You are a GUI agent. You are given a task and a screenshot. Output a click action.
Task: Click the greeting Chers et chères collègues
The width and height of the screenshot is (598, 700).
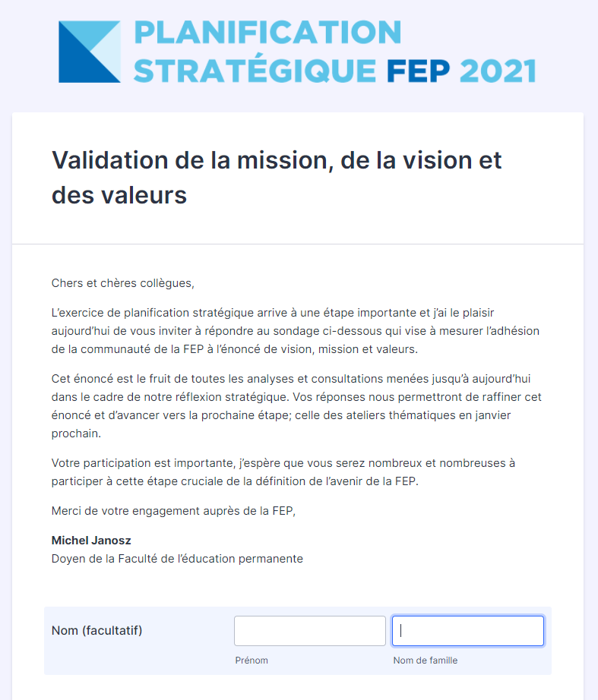coord(123,284)
